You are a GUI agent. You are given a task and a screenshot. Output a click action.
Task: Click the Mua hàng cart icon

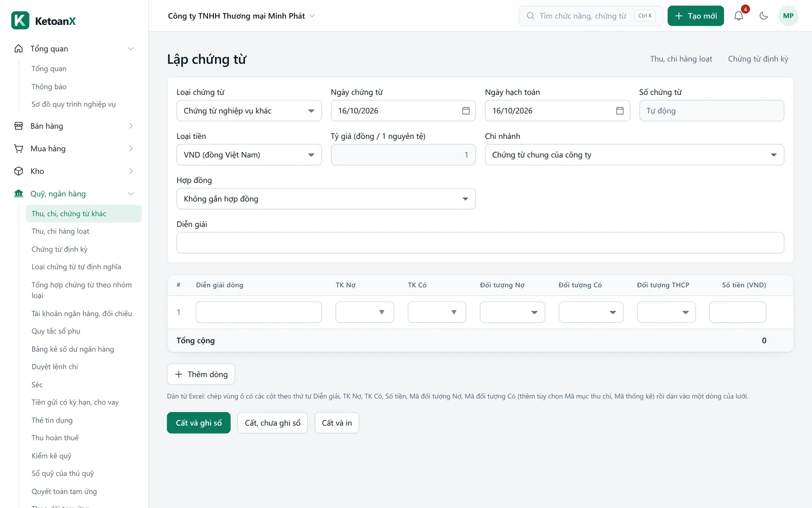tap(19, 149)
